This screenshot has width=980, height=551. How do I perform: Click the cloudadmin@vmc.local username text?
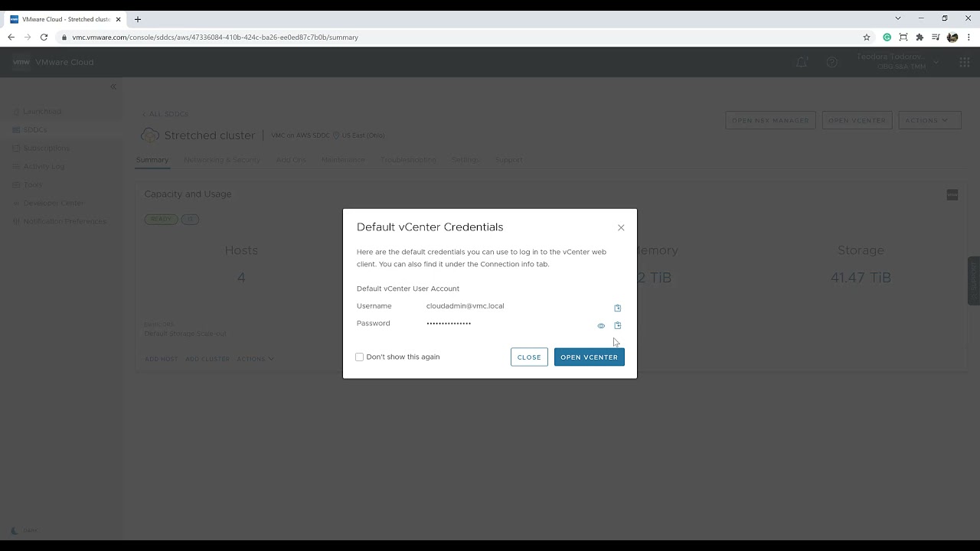(x=465, y=306)
